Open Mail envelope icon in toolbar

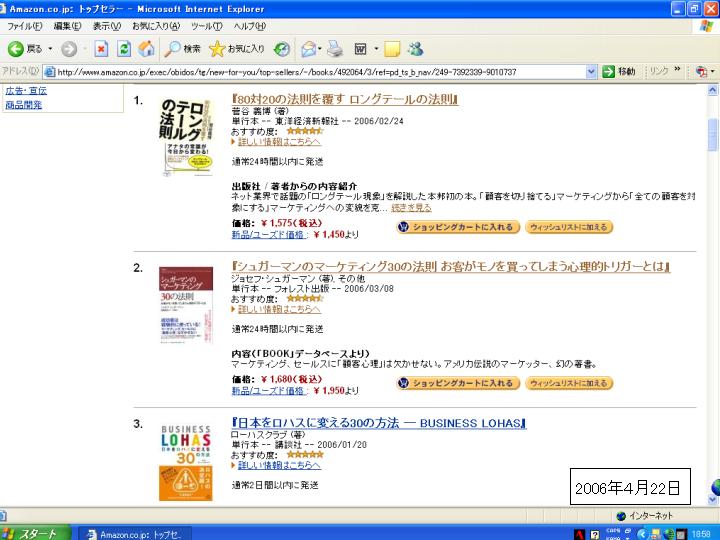pos(309,49)
